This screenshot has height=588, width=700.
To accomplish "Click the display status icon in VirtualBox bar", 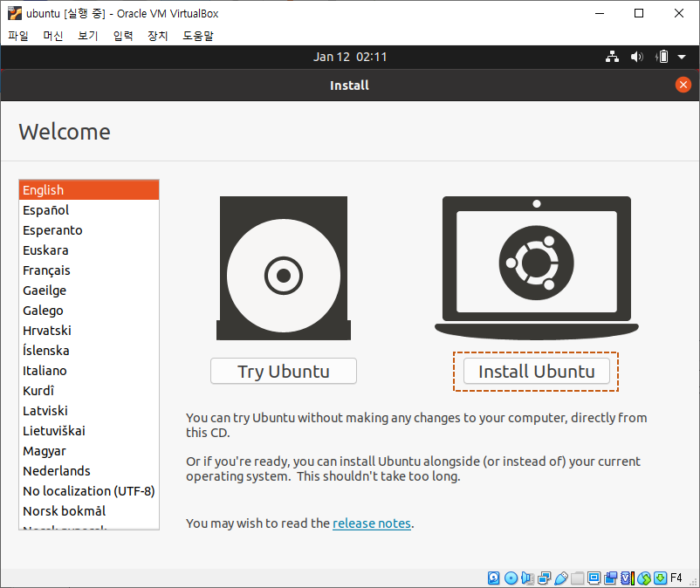I will pyautogui.click(x=594, y=578).
